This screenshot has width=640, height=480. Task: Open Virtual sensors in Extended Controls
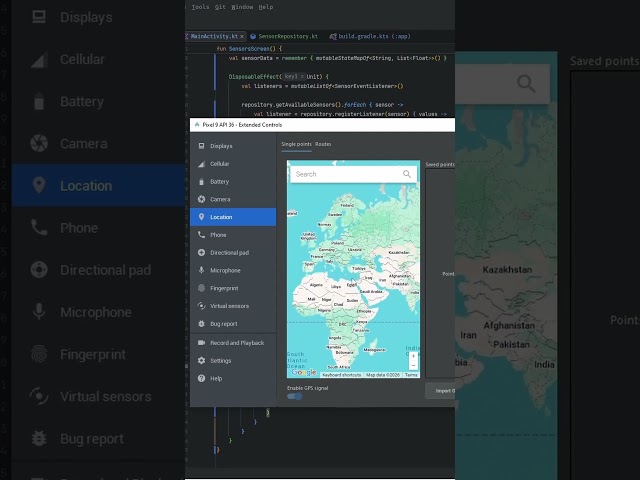pos(233,306)
